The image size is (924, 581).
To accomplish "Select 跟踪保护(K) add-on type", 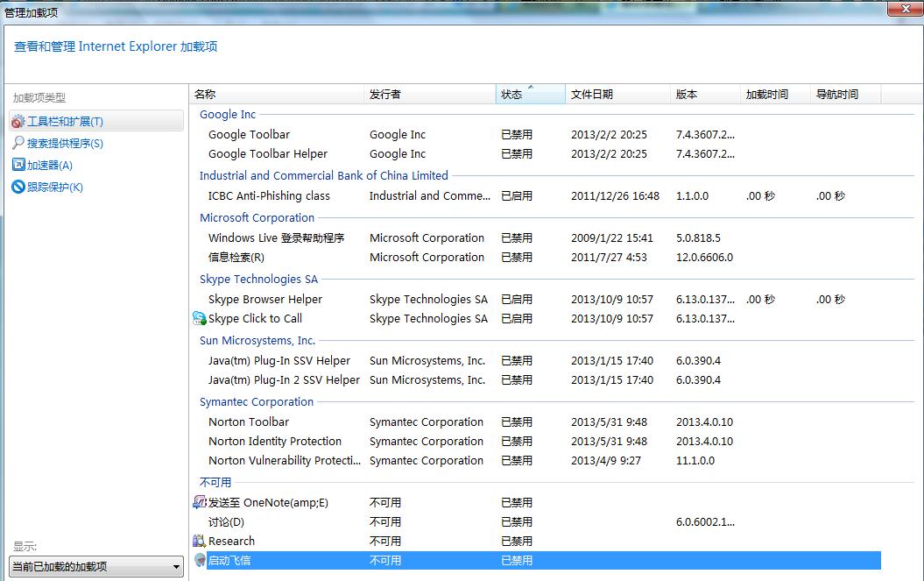I will click(55, 187).
